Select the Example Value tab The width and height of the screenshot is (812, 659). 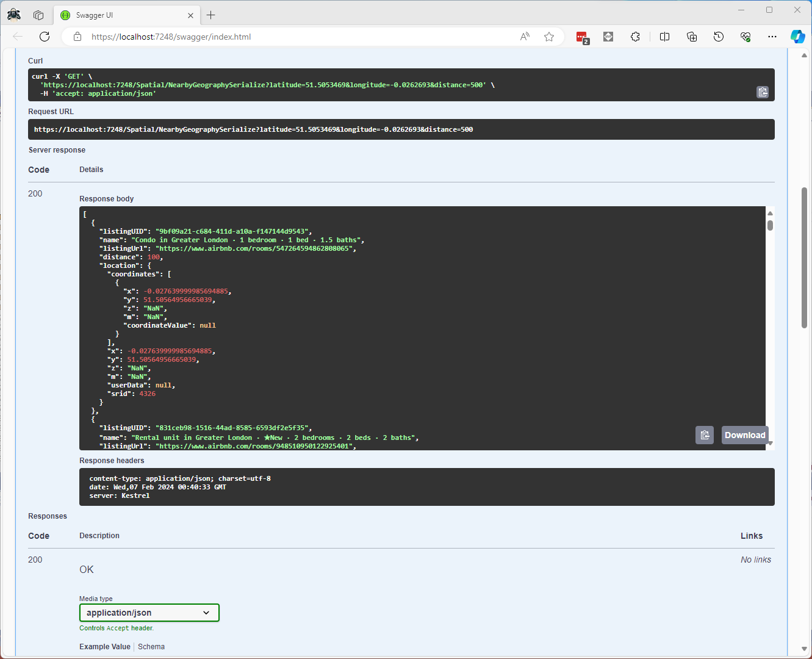(104, 647)
